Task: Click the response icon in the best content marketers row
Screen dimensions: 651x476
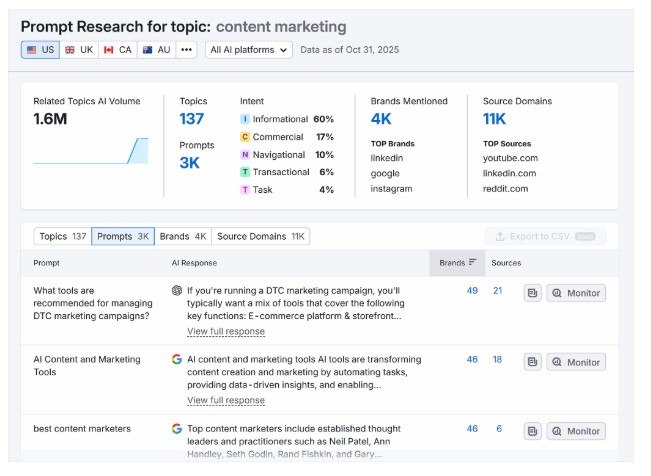Action: pos(533,431)
